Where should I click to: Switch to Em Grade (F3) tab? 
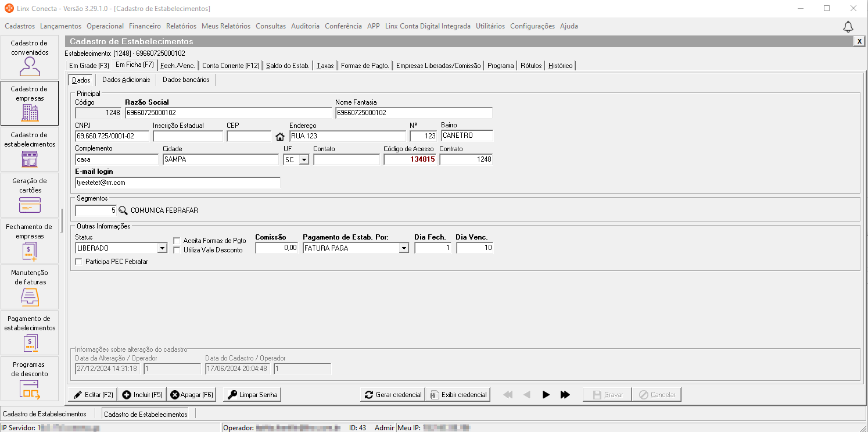(x=89, y=66)
